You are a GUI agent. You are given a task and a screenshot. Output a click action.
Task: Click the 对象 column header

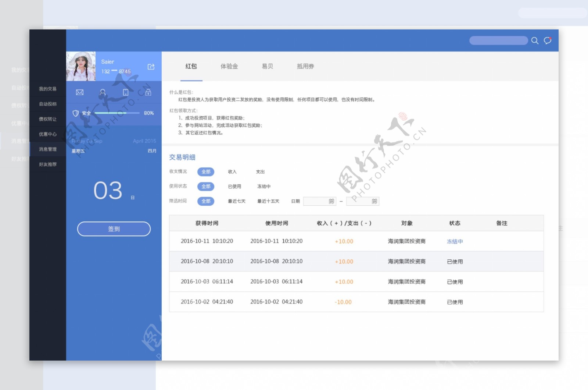[407, 223]
